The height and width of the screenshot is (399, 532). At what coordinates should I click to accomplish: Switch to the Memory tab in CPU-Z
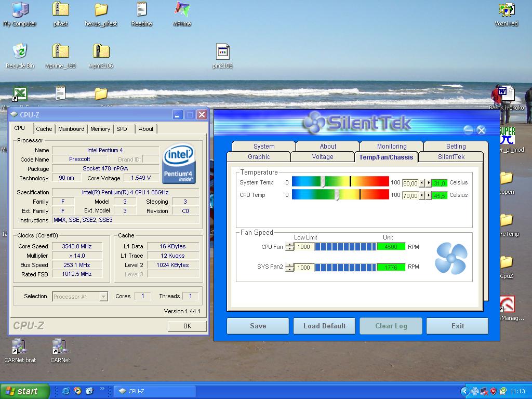pos(100,129)
